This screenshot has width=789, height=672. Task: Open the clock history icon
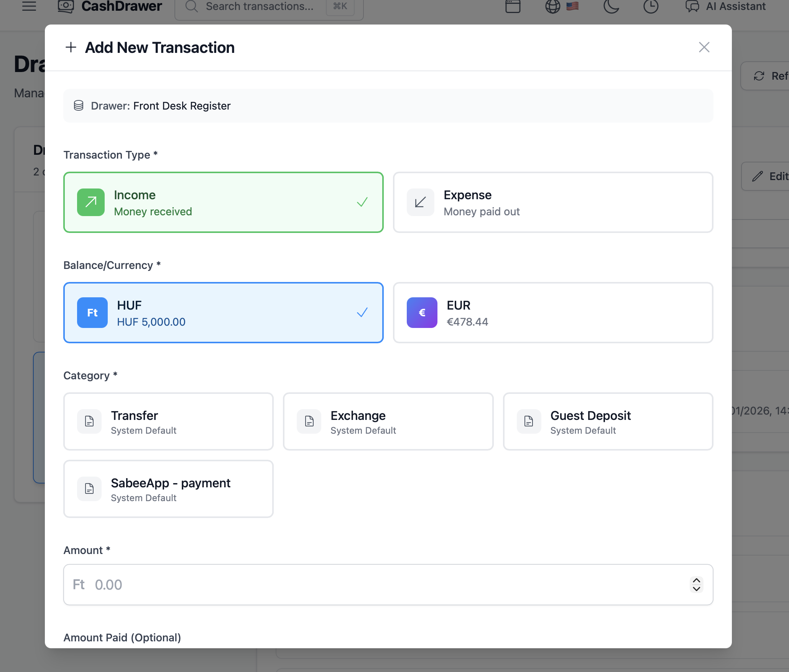coord(651,6)
